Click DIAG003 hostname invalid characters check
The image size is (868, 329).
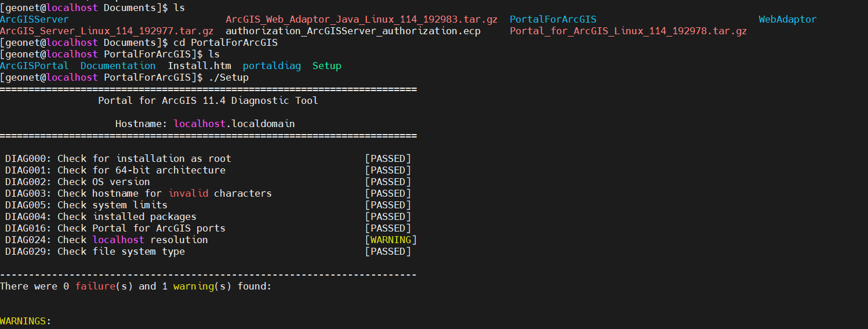(x=139, y=194)
